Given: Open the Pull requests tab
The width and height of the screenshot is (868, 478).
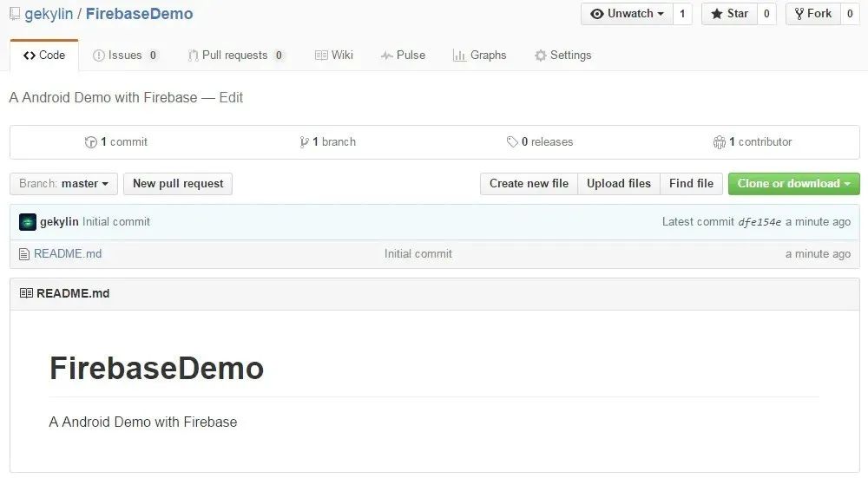Looking at the screenshot, I should pyautogui.click(x=236, y=56).
